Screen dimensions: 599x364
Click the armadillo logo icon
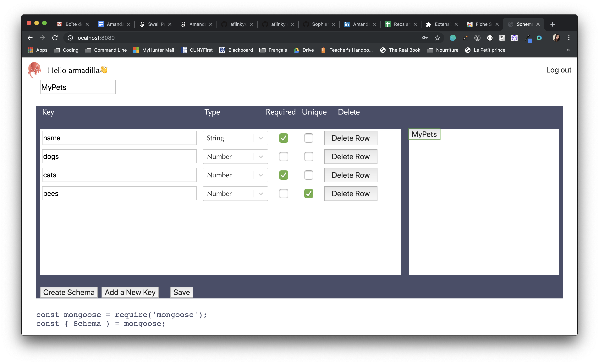34,70
